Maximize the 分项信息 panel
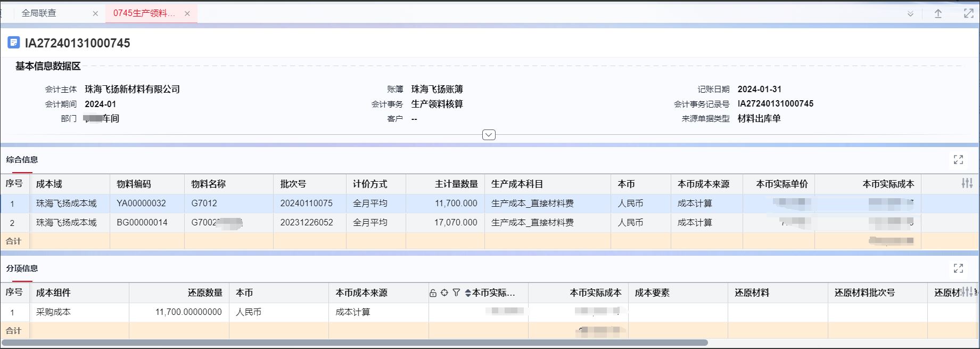980x349 pixels. point(958,269)
